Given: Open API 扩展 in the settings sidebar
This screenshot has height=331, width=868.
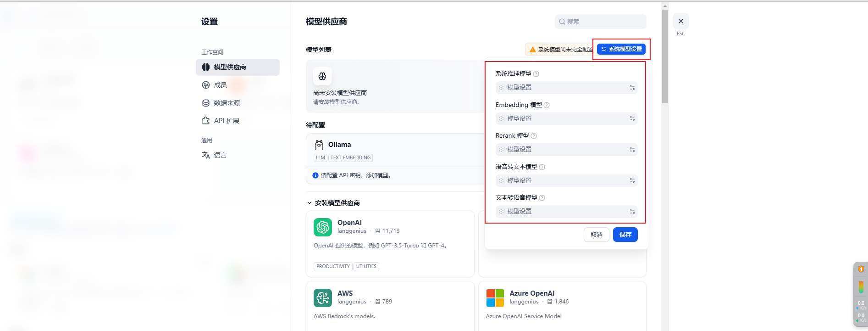Looking at the screenshot, I should [238, 121].
